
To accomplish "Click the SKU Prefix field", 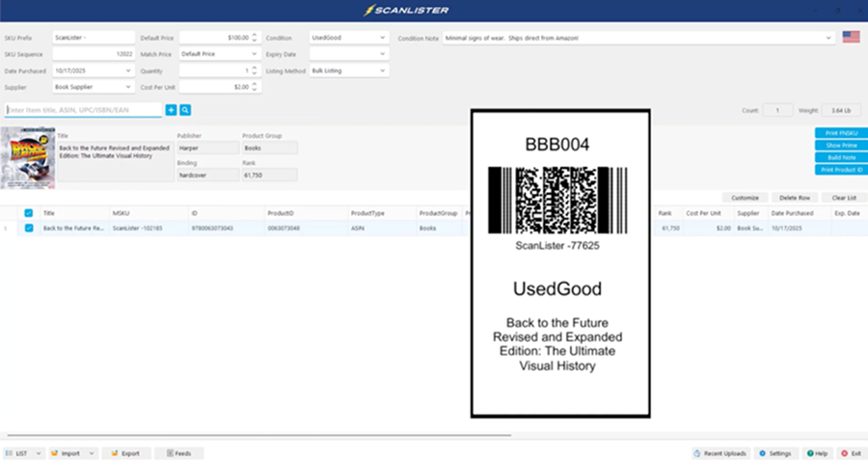I will (x=93, y=38).
